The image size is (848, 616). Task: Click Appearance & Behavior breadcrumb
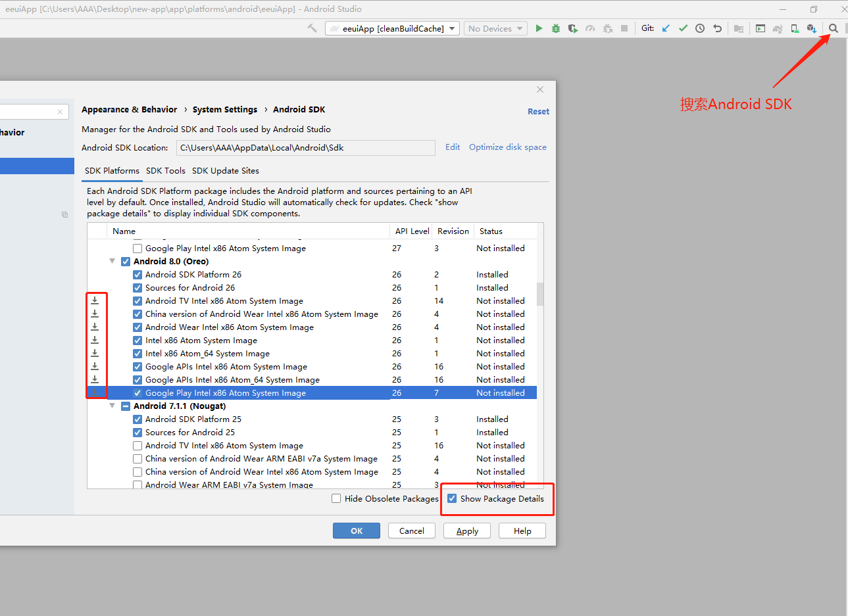click(x=129, y=109)
